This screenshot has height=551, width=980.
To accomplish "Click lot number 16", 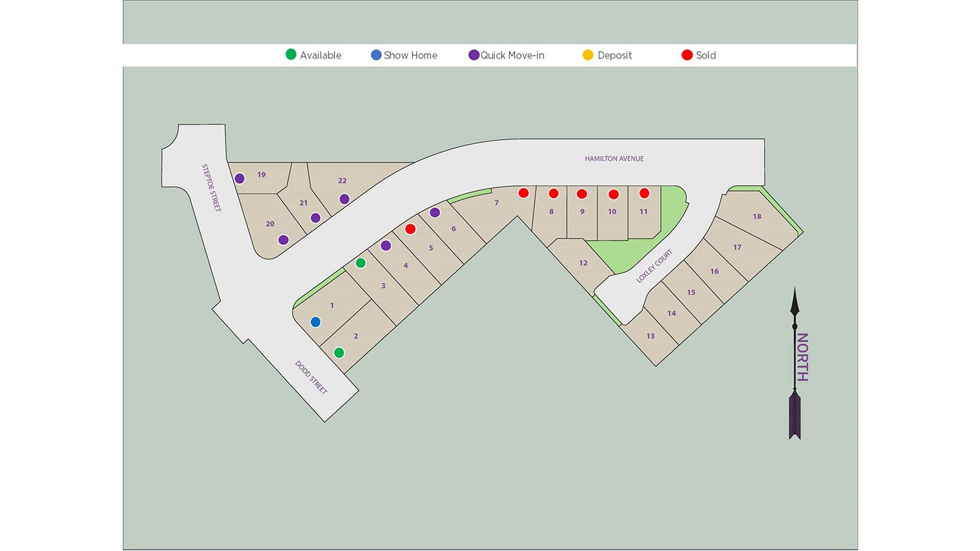I will (715, 271).
